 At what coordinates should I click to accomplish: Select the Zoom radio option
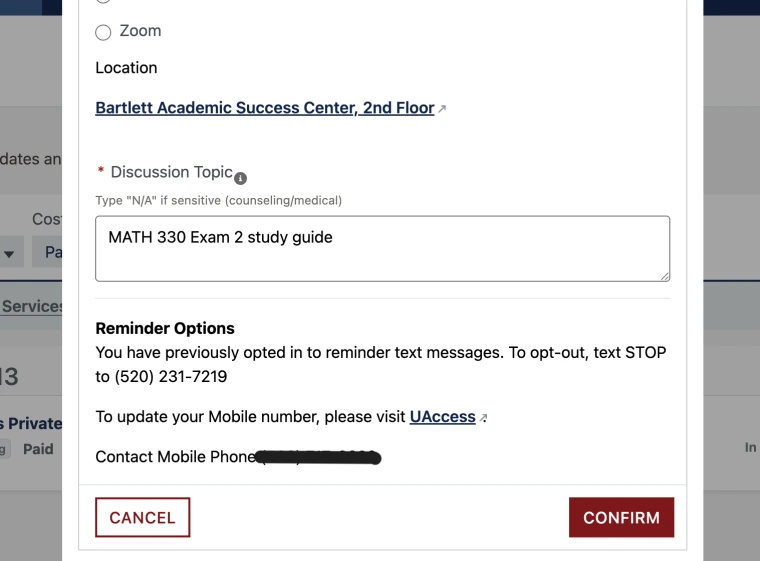103,32
